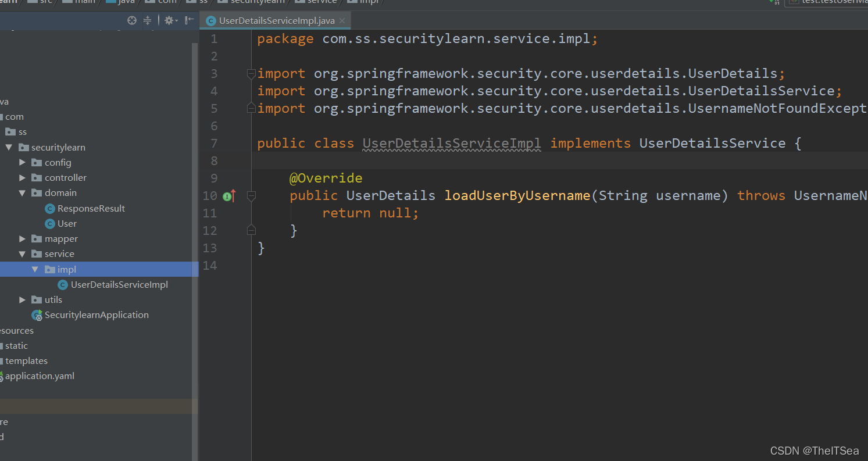Click line number 14 in the gutter

pos(210,266)
